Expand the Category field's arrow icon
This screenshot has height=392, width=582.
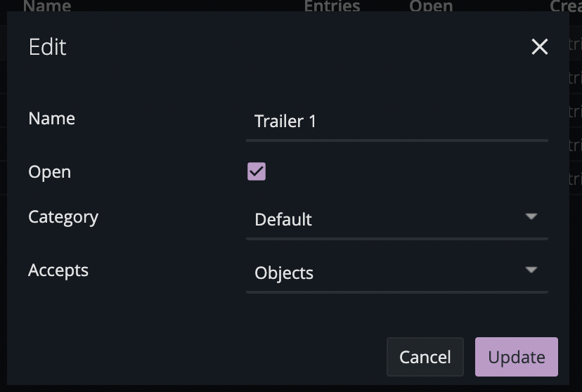pyautogui.click(x=531, y=216)
